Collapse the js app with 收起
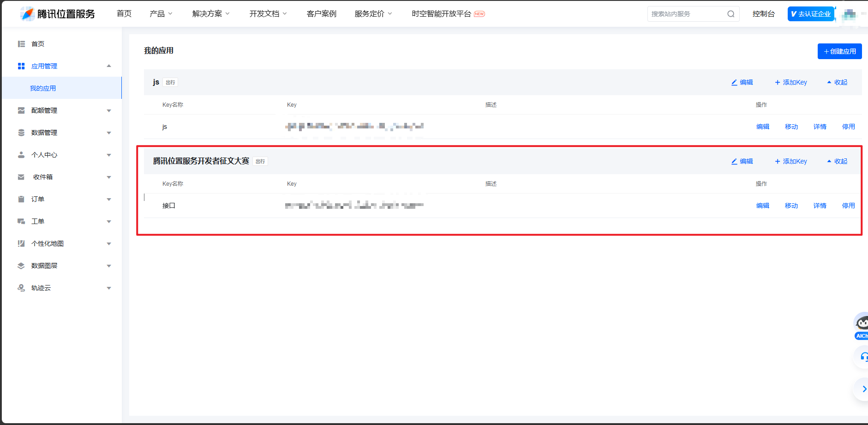Viewport: 868px width, 425px height. pyautogui.click(x=837, y=82)
